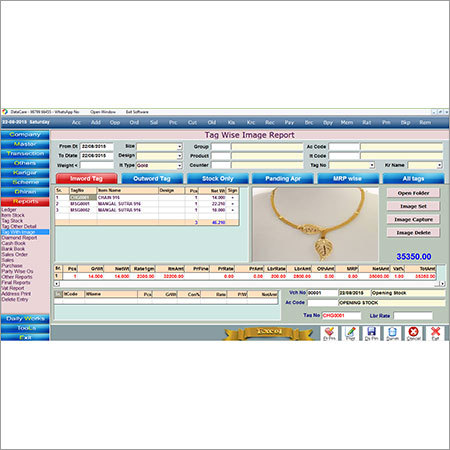450x450 pixels.
Task: Click the horizontal scrollbar right arrow
Action: click(442, 284)
